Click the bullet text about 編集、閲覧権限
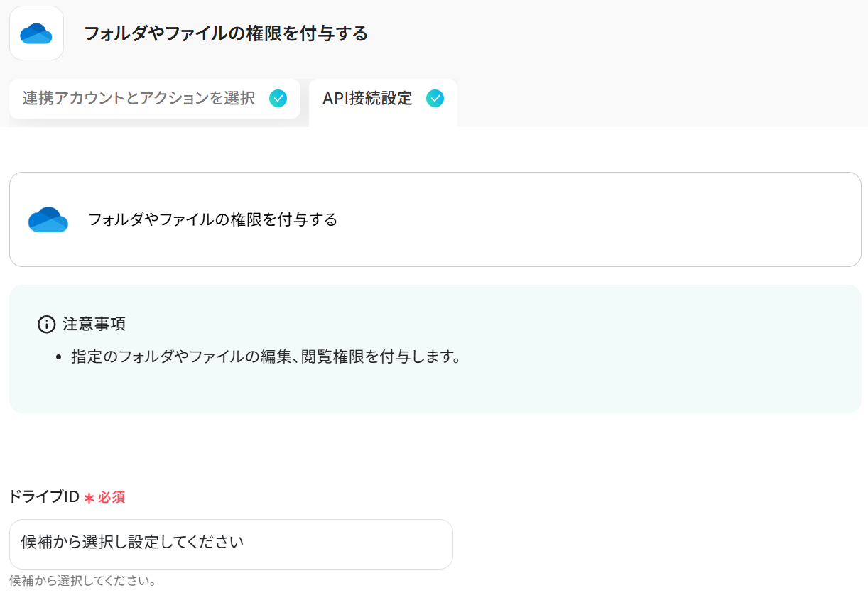 266,357
